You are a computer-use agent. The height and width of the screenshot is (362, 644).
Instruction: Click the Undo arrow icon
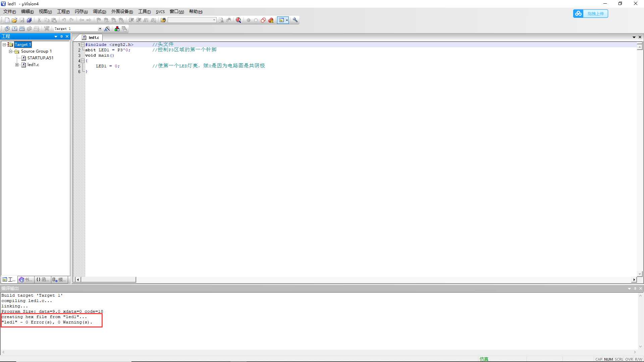(64, 20)
